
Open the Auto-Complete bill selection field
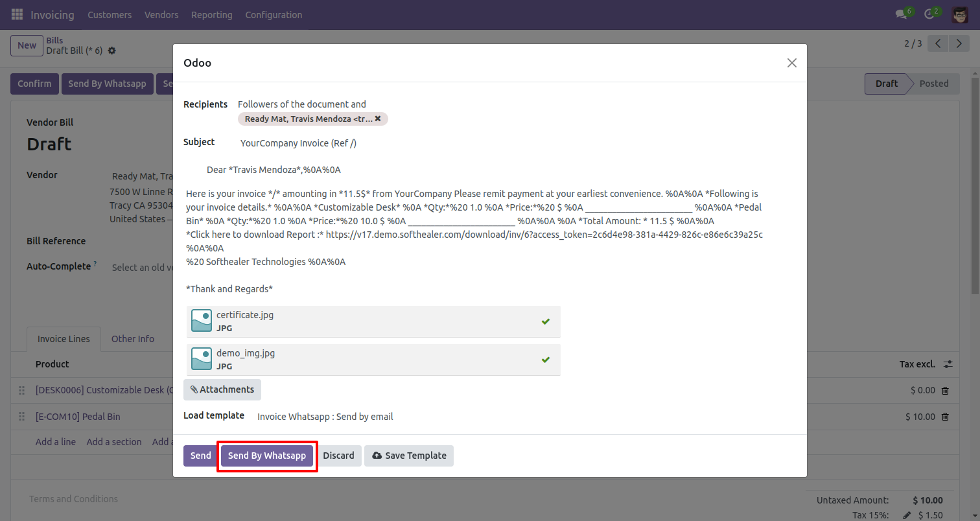[141, 267]
